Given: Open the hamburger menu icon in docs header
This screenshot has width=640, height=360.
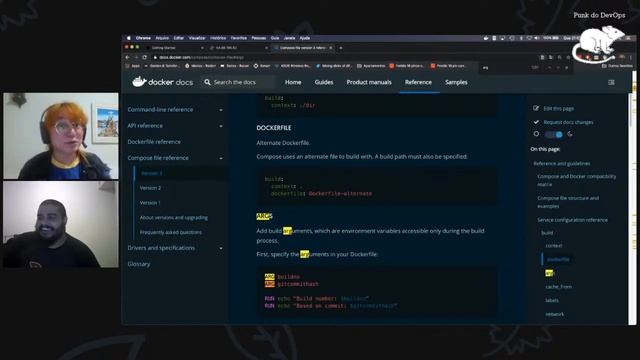Looking at the screenshot, I should point(611,82).
